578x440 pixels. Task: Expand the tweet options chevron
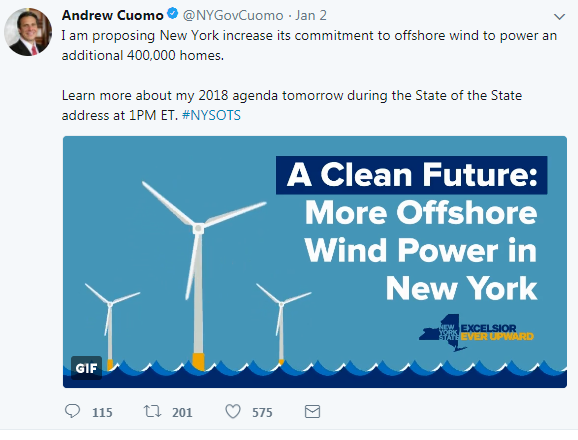click(x=559, y=17)
